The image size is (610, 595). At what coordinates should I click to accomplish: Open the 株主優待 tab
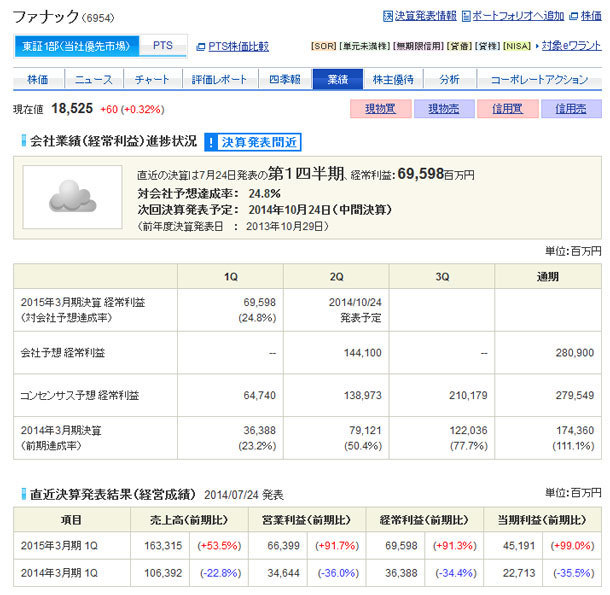[x=393, y=79]
